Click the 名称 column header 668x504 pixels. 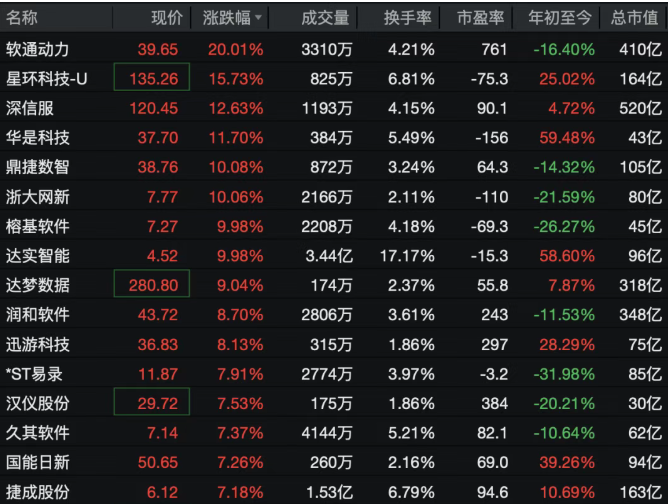[22, 18]
